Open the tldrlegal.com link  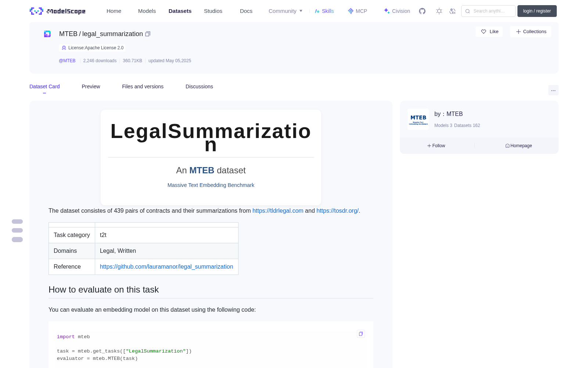point(278,211)
